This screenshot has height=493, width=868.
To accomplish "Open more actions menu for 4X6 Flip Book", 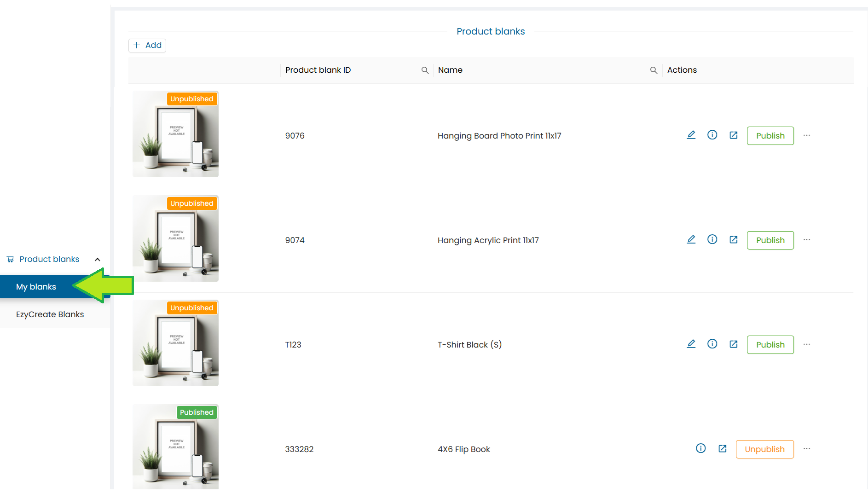I will [x=806, y=449].
